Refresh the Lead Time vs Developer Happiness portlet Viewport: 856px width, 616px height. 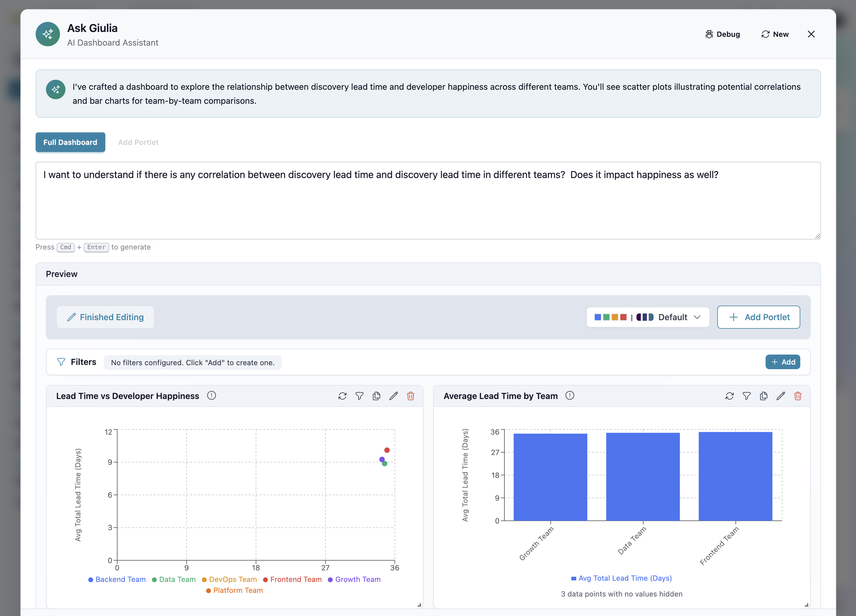(x=342, y=396)
